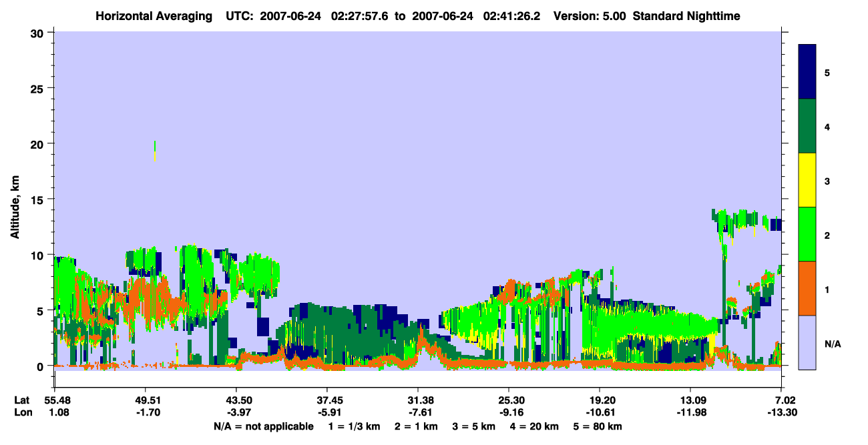Click the y-axis tick label 10

point(39,255)
